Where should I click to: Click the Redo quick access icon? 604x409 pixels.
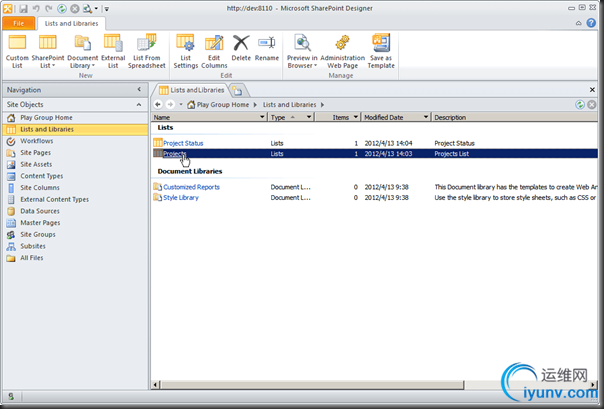coord(48,8)
